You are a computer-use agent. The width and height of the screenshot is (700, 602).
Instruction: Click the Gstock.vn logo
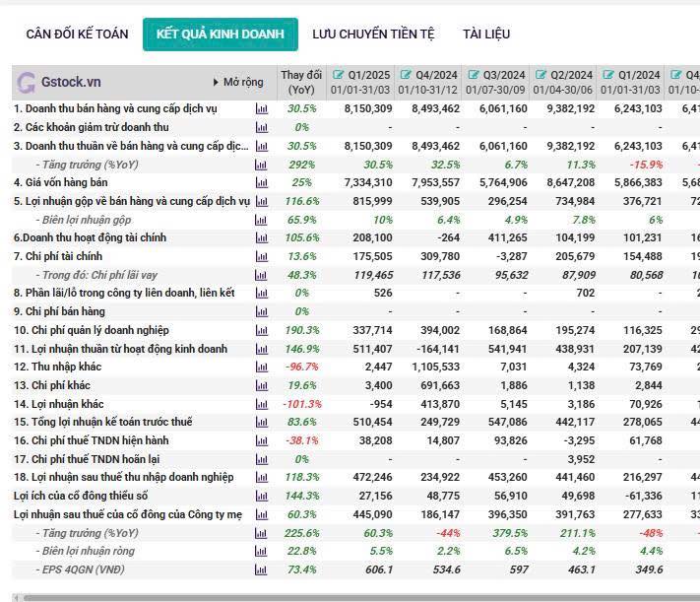pyautogui.click(x=59, y=82)
